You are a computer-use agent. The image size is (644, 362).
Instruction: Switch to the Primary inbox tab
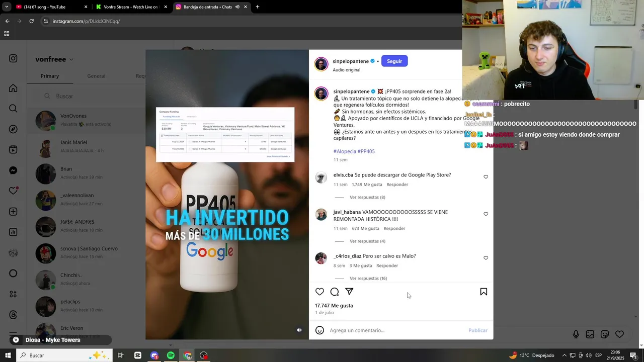click(x=50, y=76)
